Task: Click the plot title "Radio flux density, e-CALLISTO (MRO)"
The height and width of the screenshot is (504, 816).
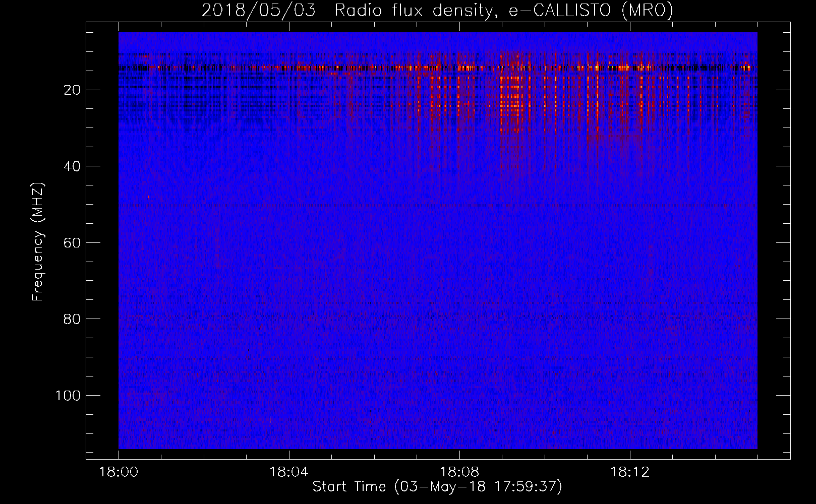Action: (504, 10)
